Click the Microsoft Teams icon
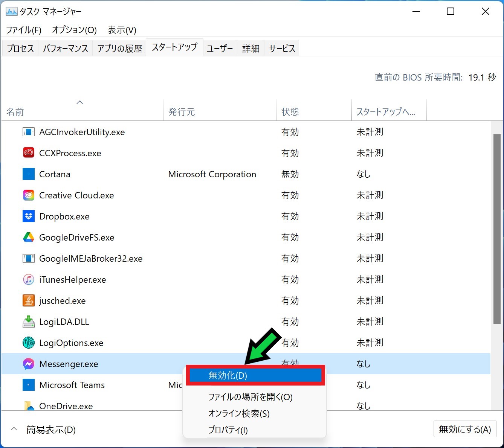Screen dimensions: 504x448 29,385
